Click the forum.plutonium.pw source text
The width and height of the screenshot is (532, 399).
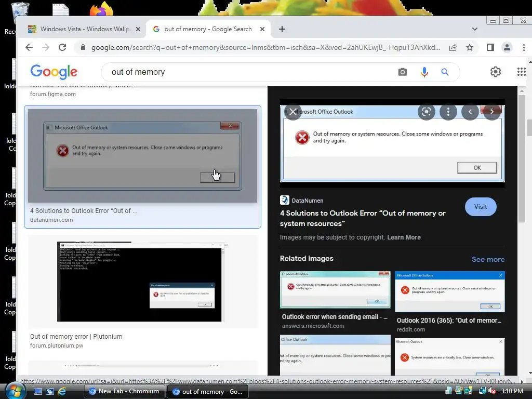(x=57, y=345)
